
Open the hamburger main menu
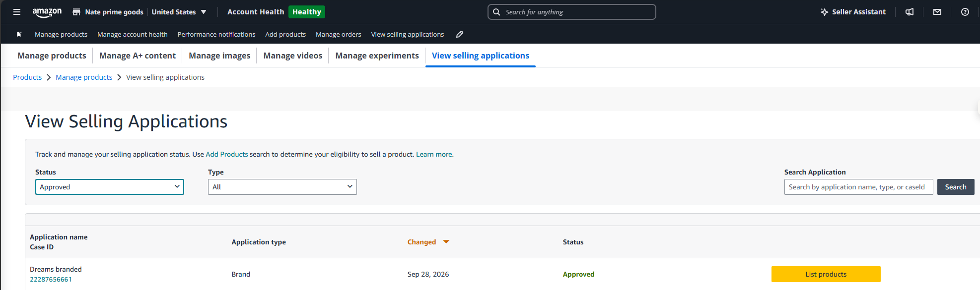pos(17,12)
